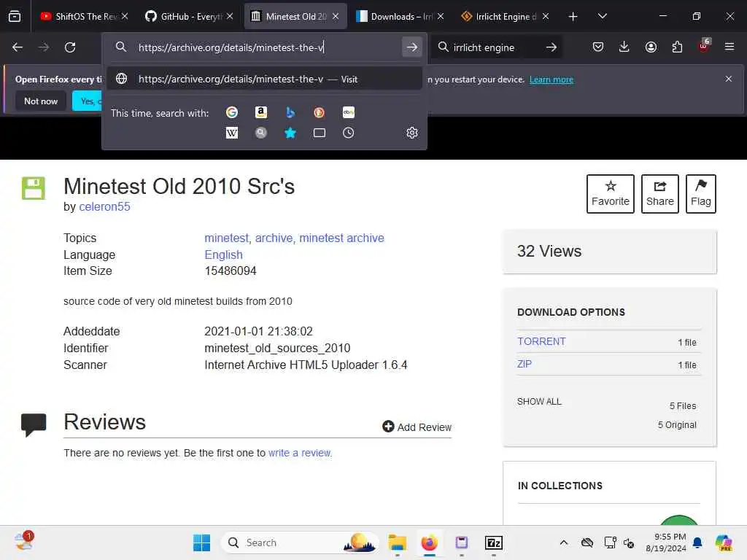The image size is (747, 560).
Task: Share this archive item
Action: 659,194
